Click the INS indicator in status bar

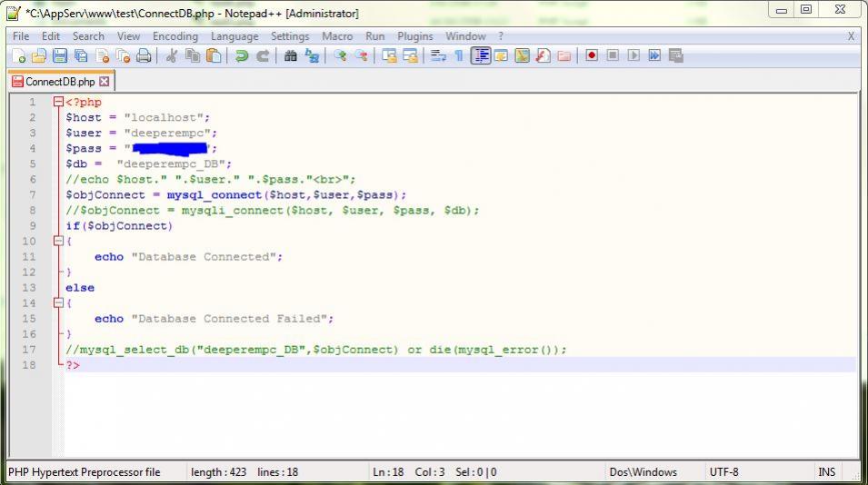(827, 472)
